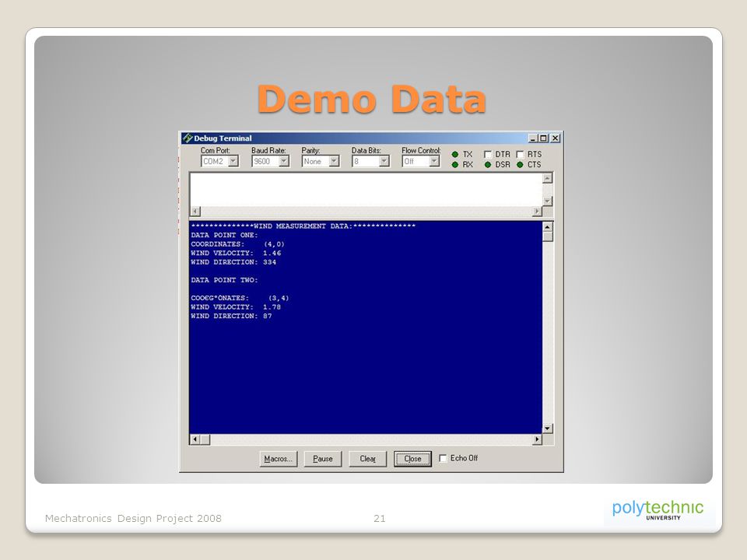
Task: Click the Debug Terminal title bar icon
Action: coord(188,138)
